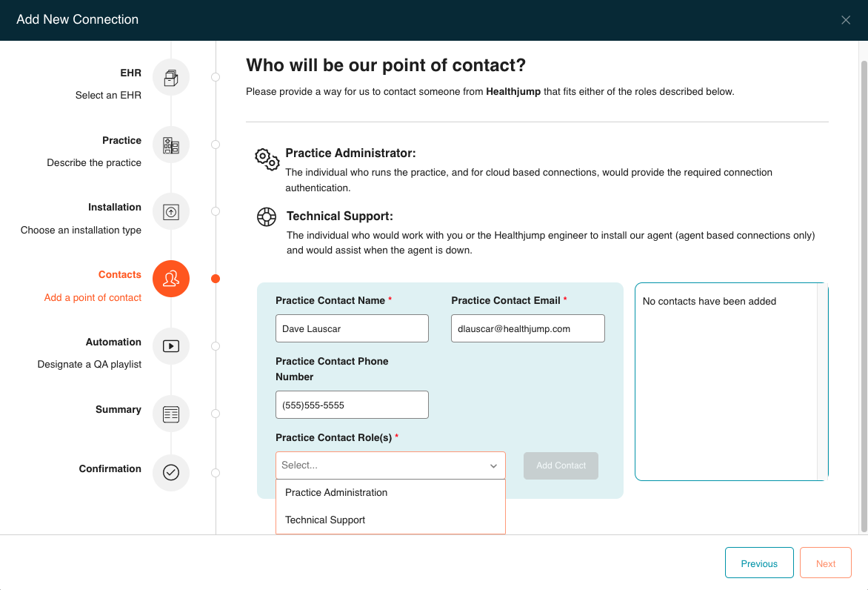Open the Summary step list icon

171,414
